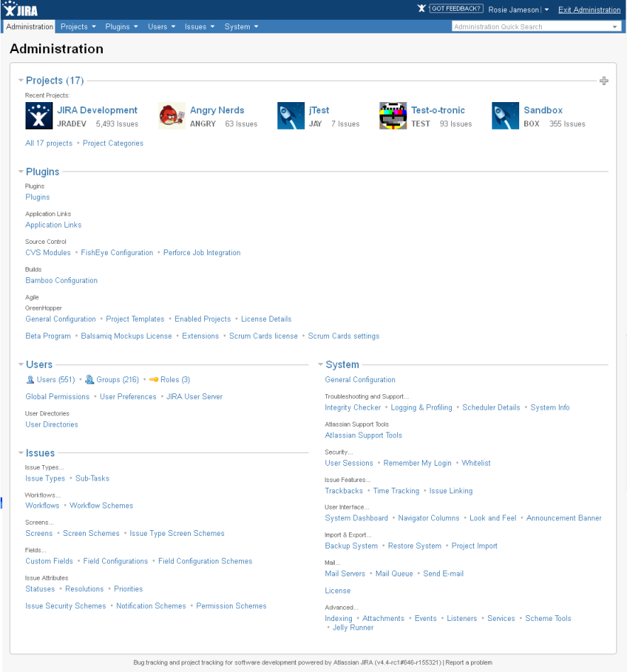Click the Groups people icon
This screenshot has height=672, width=627.
tap(89, 379)
